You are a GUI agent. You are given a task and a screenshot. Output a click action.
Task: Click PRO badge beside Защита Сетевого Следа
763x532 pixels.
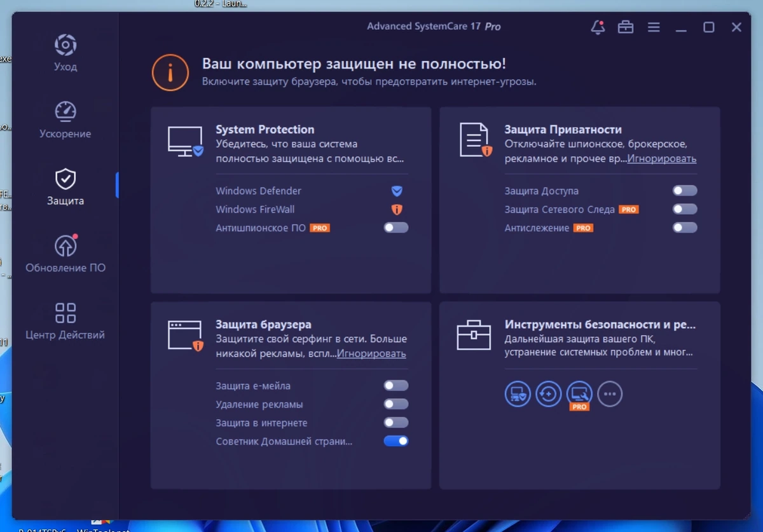coord(629,209)
